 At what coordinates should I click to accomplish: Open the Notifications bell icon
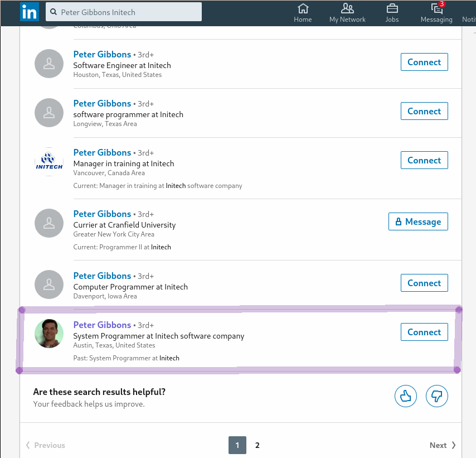pos(472,9)
